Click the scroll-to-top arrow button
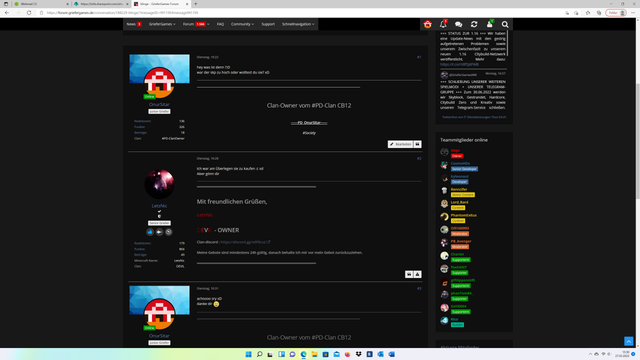Image resolution: width=640 pixels, height=360 pixels. 628,341
